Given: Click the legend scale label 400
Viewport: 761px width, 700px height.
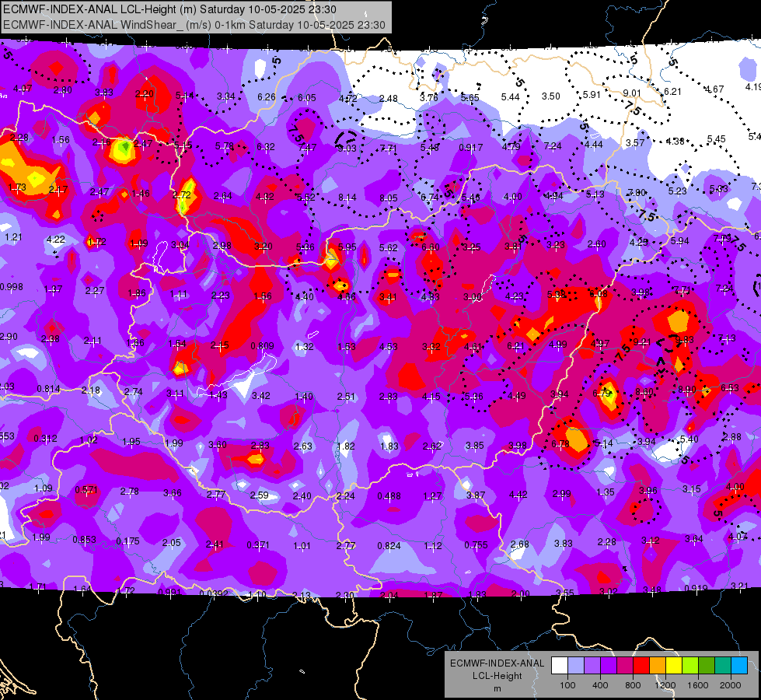Looking at the screenshot, I should pyautogui.click(x=600, y=685).
